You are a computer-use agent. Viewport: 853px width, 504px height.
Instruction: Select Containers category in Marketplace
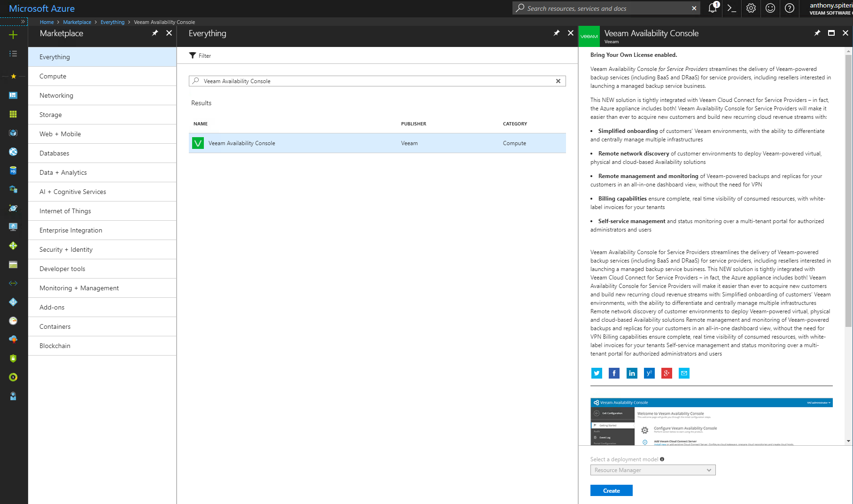[102, 326]
